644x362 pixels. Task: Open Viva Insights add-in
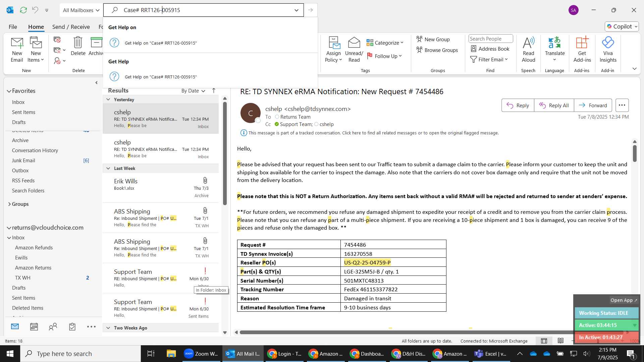pyautogui.click(x=608, y=50)
